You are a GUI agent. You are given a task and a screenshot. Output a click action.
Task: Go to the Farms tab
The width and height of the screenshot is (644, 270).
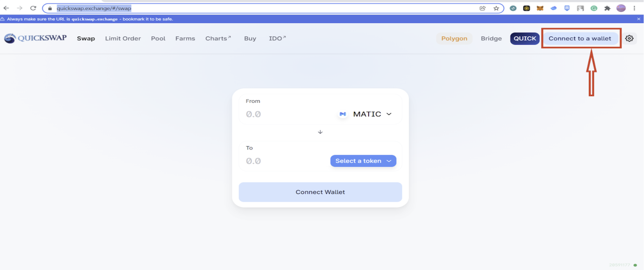pyautogui.click(x=185, y=38)
